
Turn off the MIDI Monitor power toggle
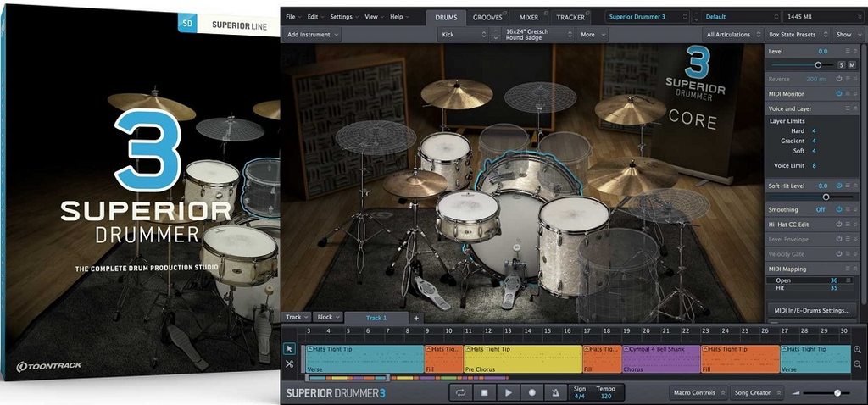click(x=839, y=94)
